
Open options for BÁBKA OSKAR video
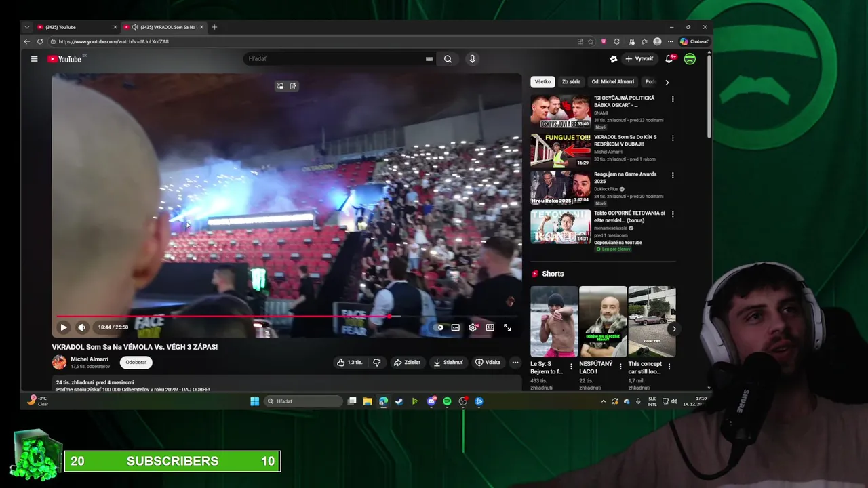tap(673, 99)
